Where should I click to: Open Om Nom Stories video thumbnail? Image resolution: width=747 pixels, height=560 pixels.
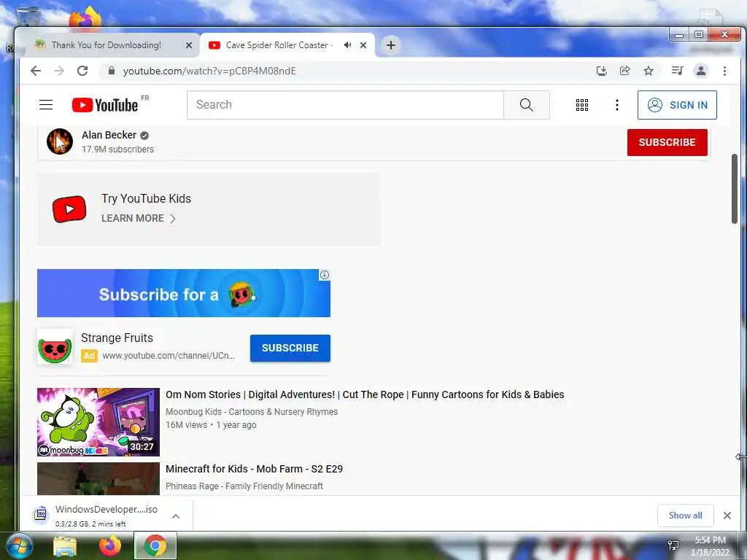98,422
